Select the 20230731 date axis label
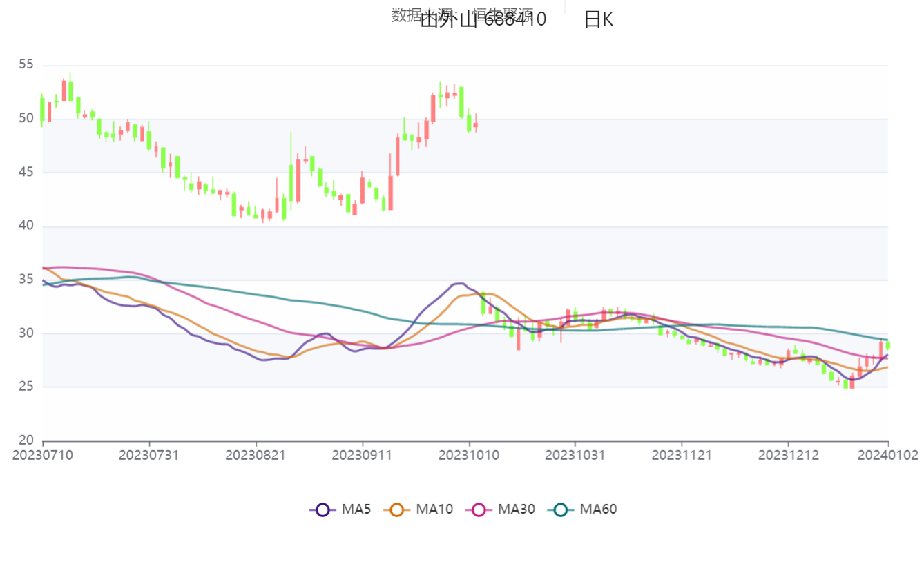 click(x=149, y=456)
